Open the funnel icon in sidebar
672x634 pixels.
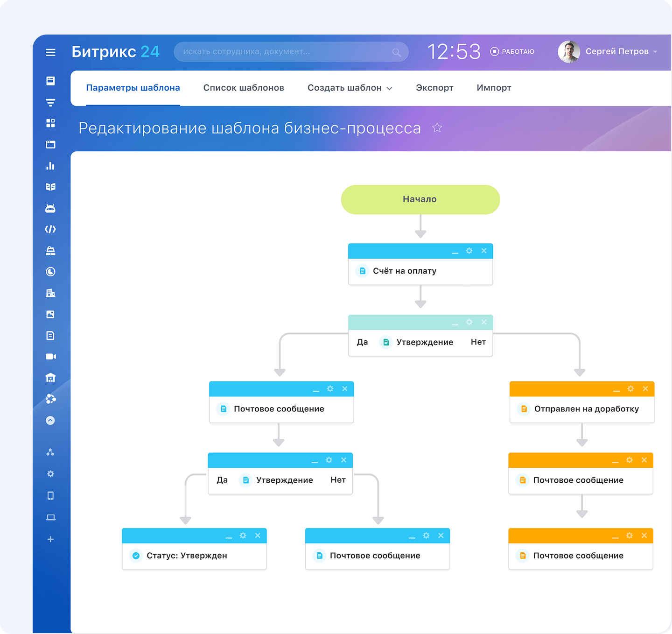pyautogui.click(x=50, y=102)
